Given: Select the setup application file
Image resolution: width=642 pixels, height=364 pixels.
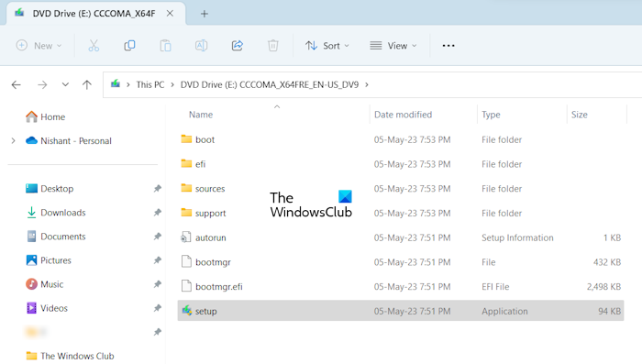Looking at the screenshot, I should pos(401,311).
